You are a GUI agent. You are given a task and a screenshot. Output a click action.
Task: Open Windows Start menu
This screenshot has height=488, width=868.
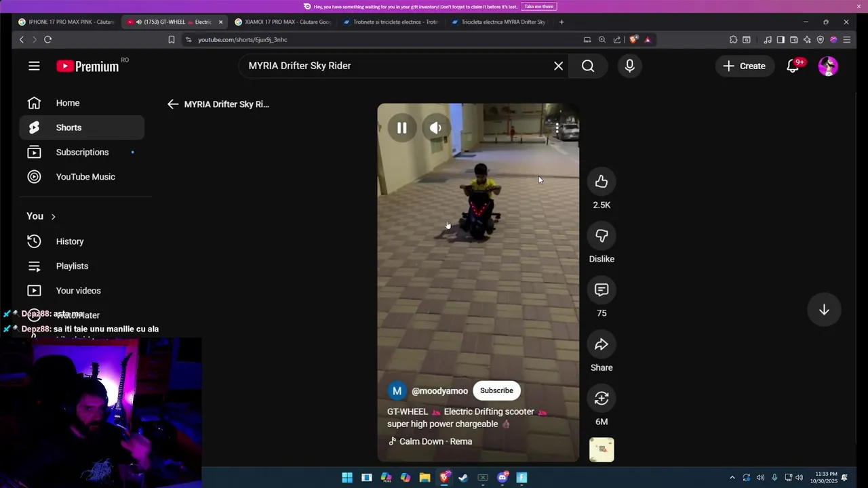point(347,478)
